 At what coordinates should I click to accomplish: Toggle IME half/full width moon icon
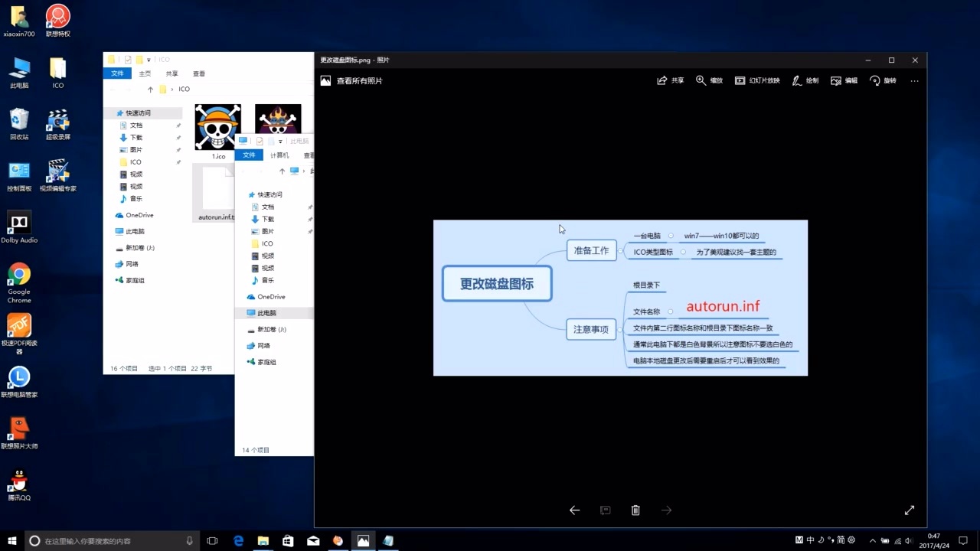821,540
